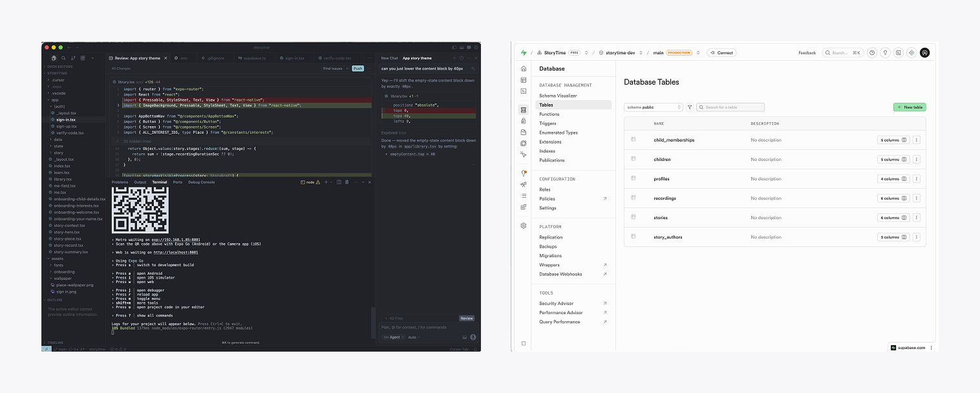Viewport: 980px width, 393px height.
Task: Open the Find Issues dropdown arrow
Action: (347, 68)
